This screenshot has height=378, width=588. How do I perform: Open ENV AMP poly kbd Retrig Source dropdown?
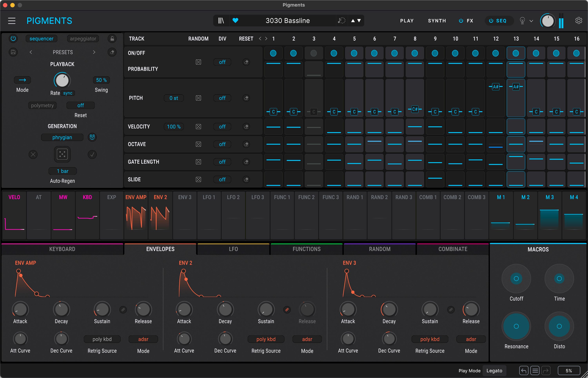tap(102, 339)
